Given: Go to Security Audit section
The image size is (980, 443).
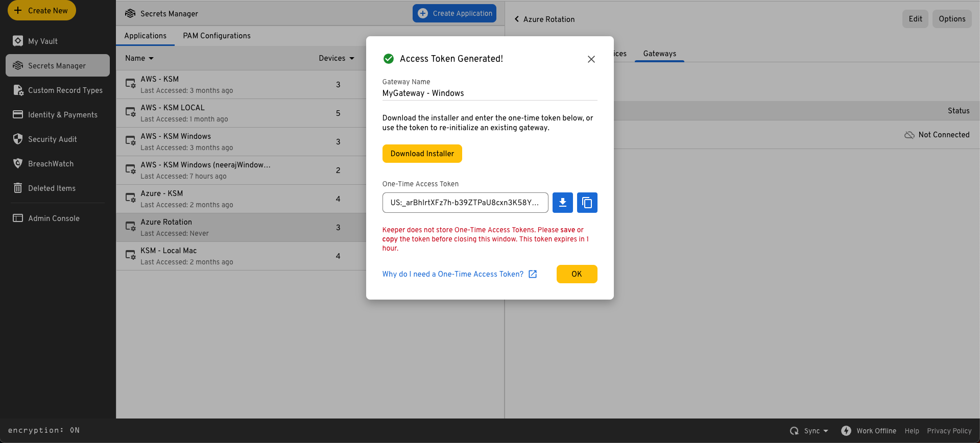Looking at the screenshot, I should pyautogui.click(x=52, y=139).
